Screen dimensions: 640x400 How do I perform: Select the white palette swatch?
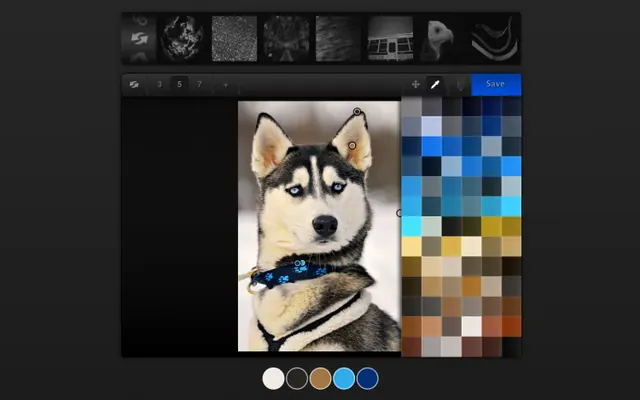tap(273, 378)
